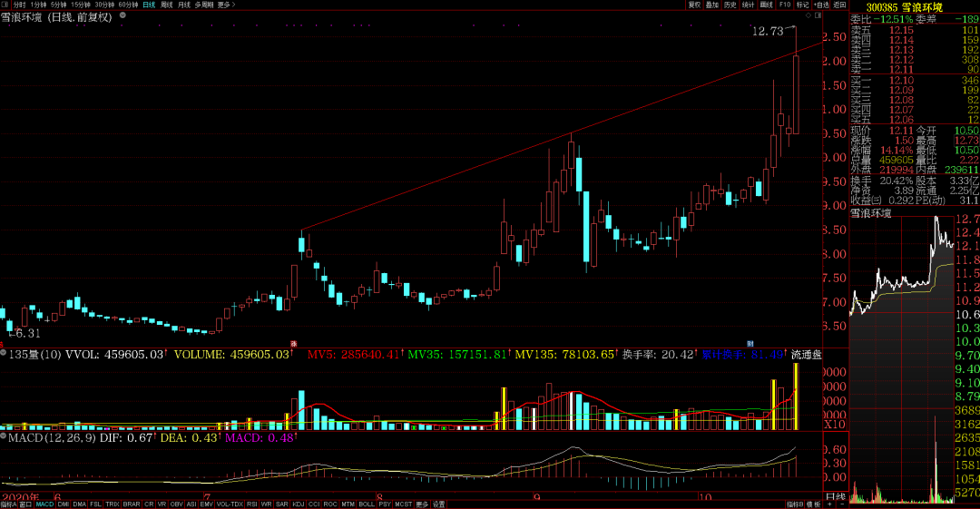The height and width of the screenshot is (509, 980).
Task: Open the 统计 statistics button
Action: pos(748,5)
